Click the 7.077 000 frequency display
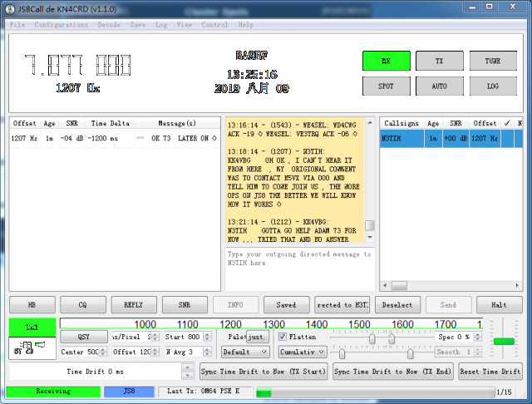Image resolution: width=532 pixels, height=404 pixels. (x=77, y=65)
